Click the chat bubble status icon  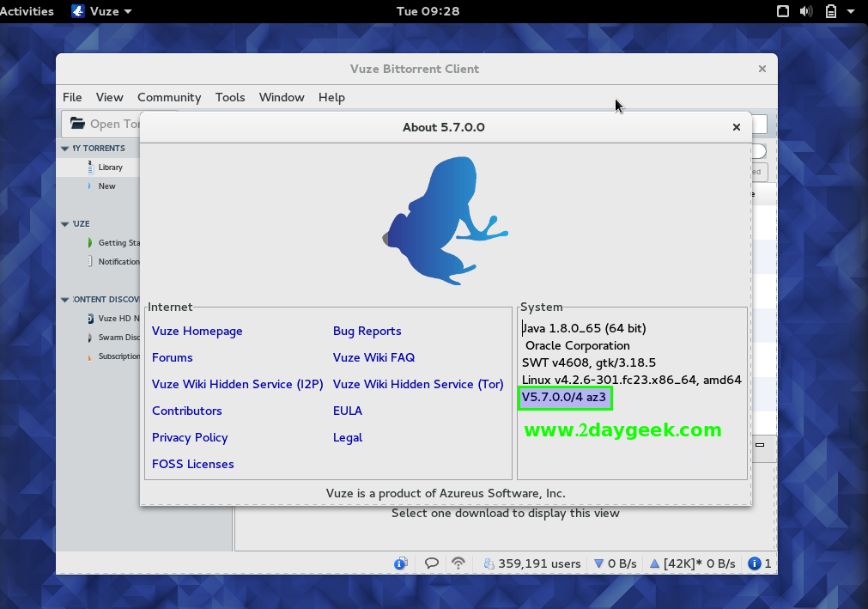[x=432, y=563]
